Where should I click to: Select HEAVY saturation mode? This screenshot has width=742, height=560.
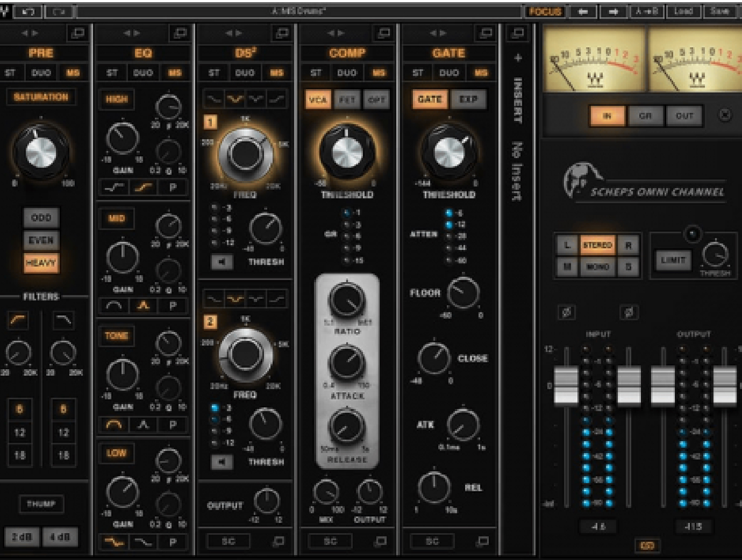(x=41, y=263)
